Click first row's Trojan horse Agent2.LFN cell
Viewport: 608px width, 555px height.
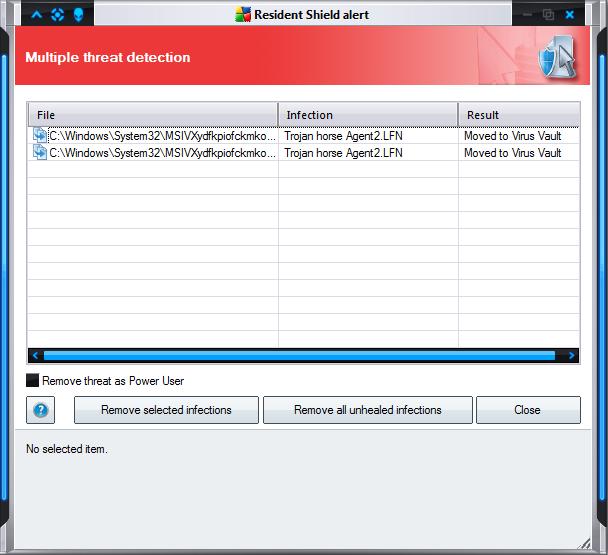coord(343,136)
